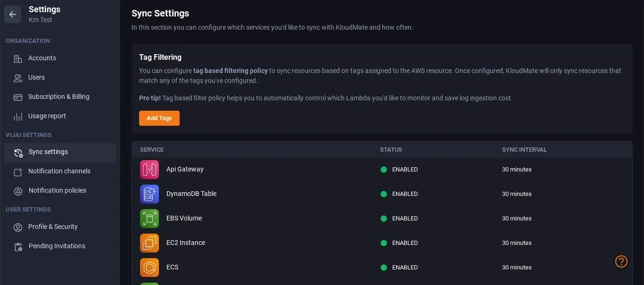Screen dimensions: 644x285
Task: Click the SYNC INTERVAL column header
Action: tap(524, 150)
